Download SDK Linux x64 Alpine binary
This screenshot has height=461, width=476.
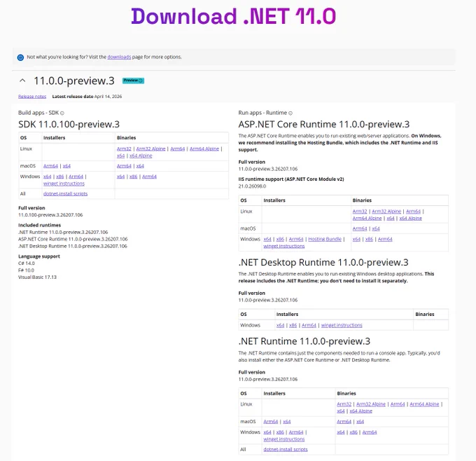(x=141, y=156)
